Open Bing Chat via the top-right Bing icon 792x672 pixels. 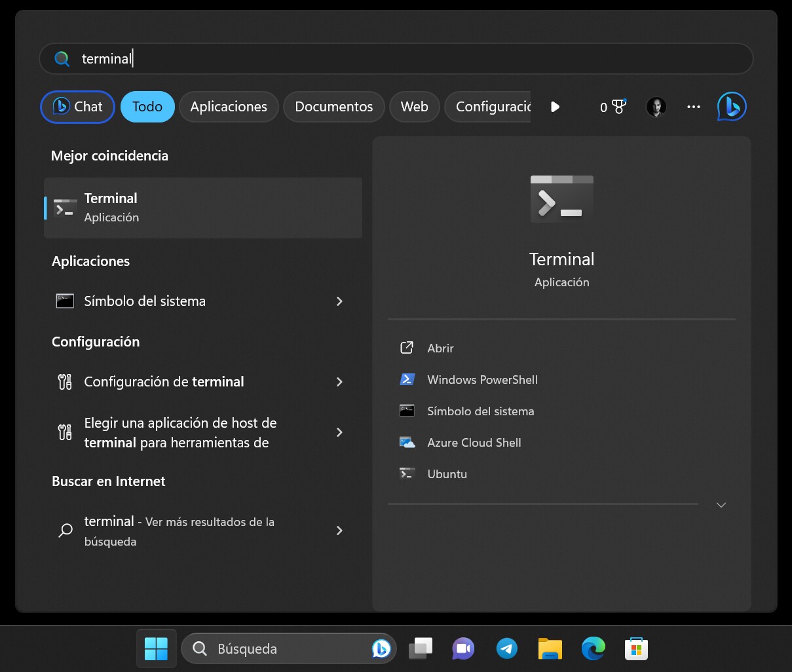pos(731,107)
